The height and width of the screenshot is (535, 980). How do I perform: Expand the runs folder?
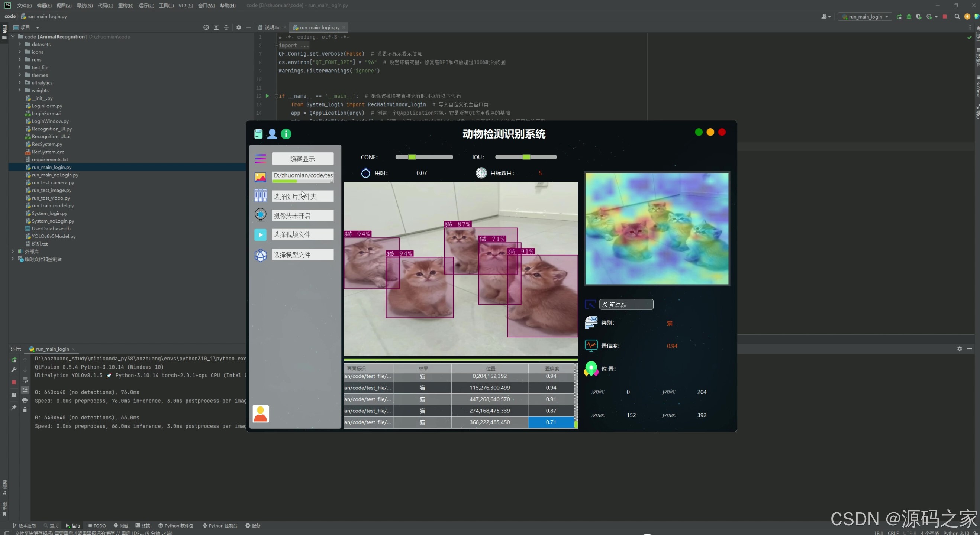tap(20, 59)
